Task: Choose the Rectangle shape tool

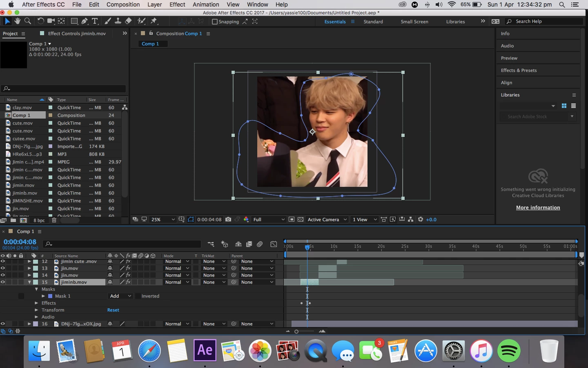Action: click(x=74, y=21)
